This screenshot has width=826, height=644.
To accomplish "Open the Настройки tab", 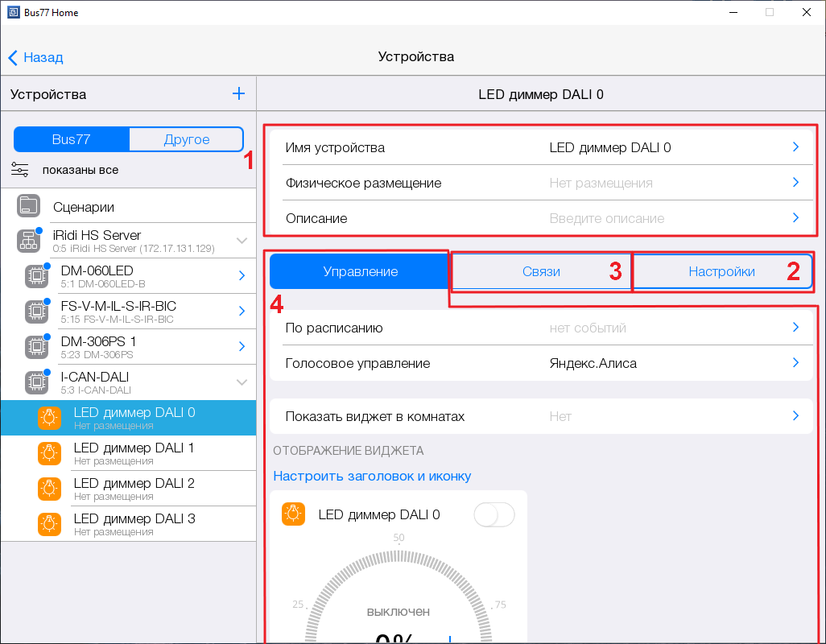I will (721, 272).
